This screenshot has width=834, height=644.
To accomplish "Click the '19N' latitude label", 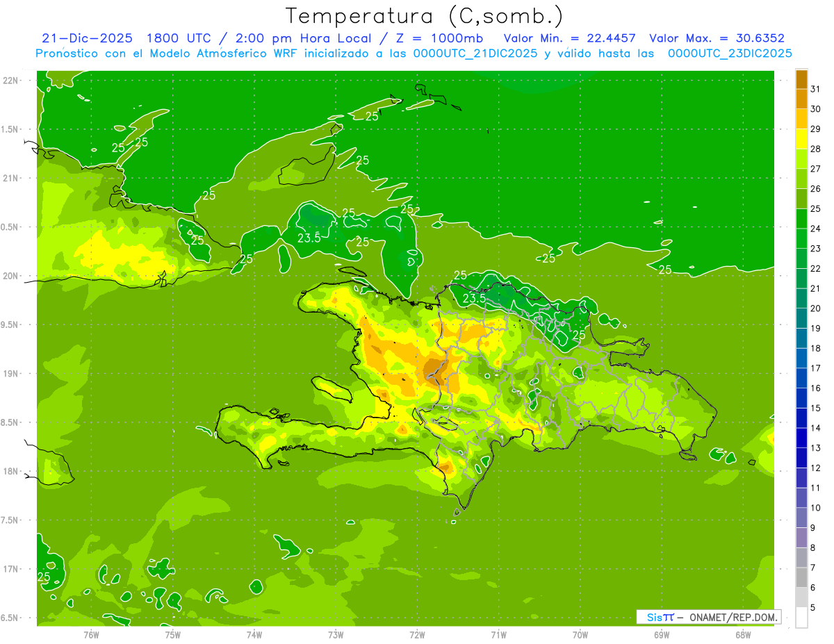I will coord(10,374).
